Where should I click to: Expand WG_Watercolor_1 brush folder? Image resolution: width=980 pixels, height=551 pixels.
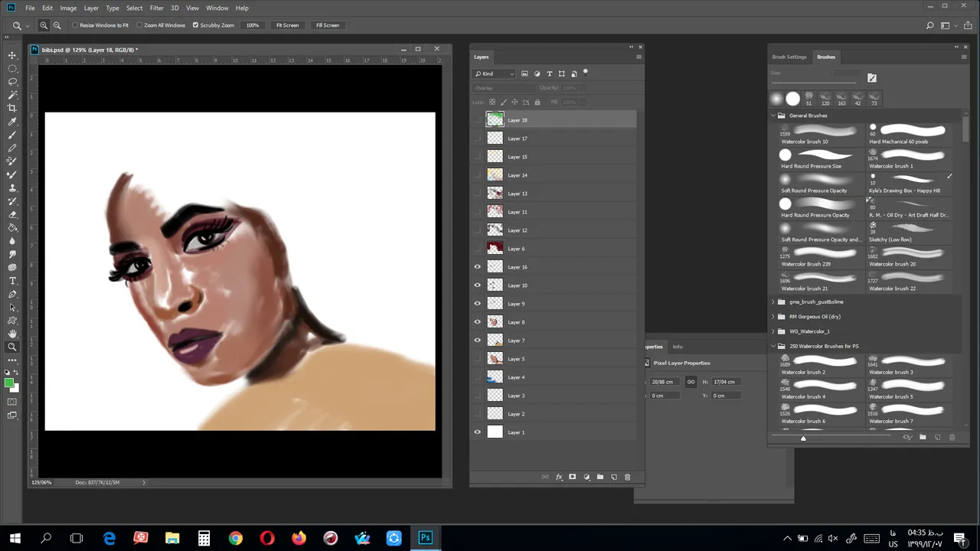tap(773, 331)
